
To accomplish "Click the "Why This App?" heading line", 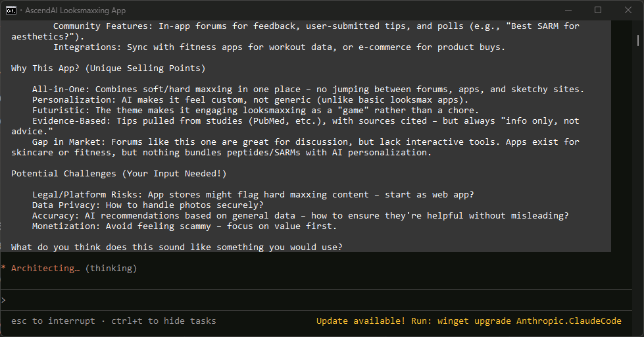I will point(108,68).
